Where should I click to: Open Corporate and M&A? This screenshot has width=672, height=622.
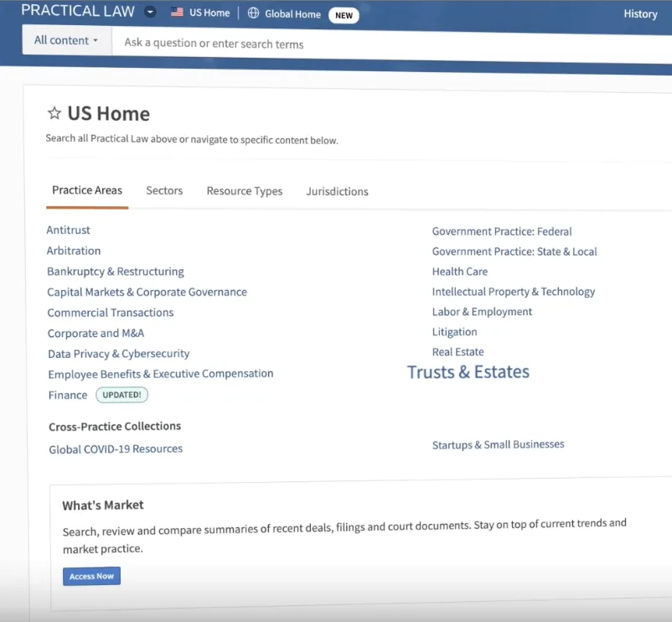click(96, 333)
